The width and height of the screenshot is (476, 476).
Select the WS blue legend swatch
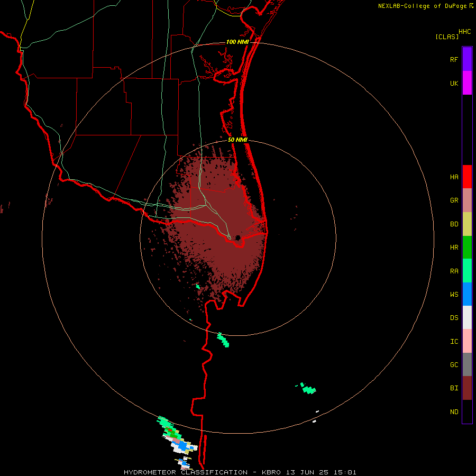pos(467,294)
